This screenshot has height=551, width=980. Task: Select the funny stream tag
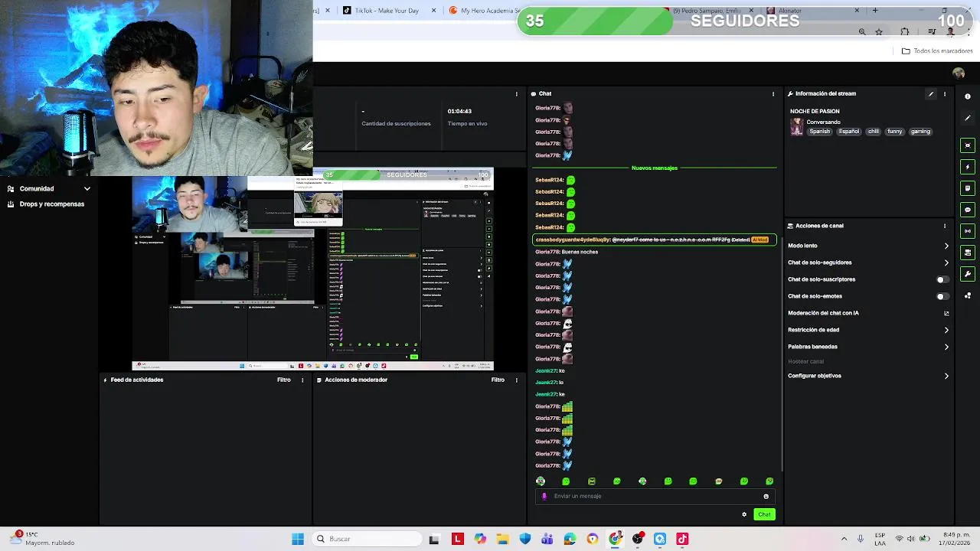[x=894, y=132]
